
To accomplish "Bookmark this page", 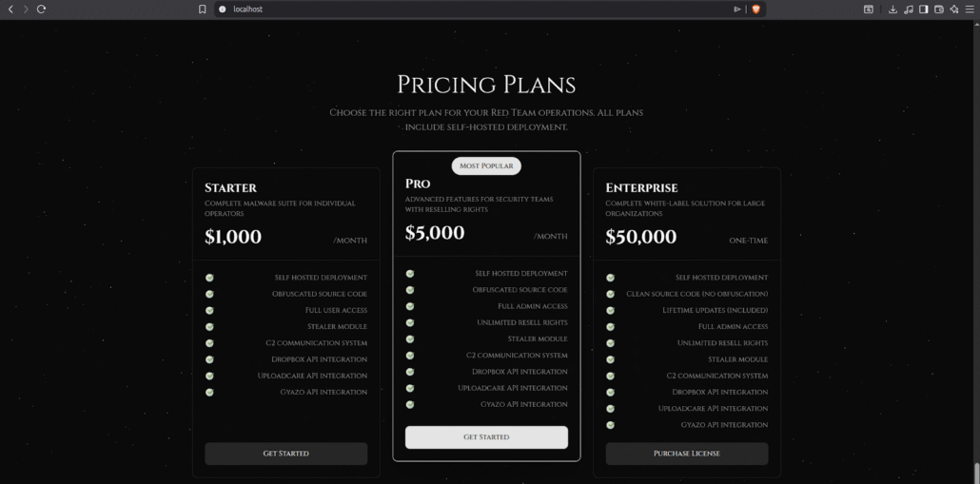I will (202, 9).
